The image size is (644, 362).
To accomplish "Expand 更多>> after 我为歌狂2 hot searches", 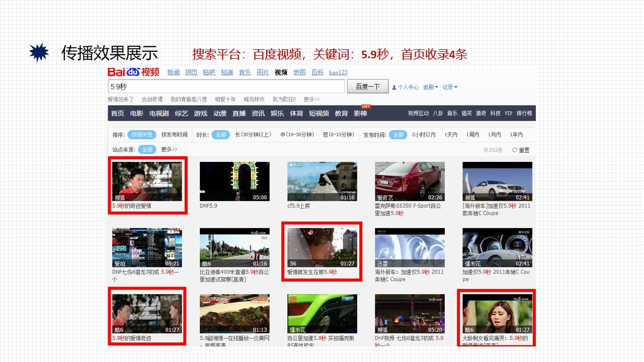I will click(x=311, y=99).
